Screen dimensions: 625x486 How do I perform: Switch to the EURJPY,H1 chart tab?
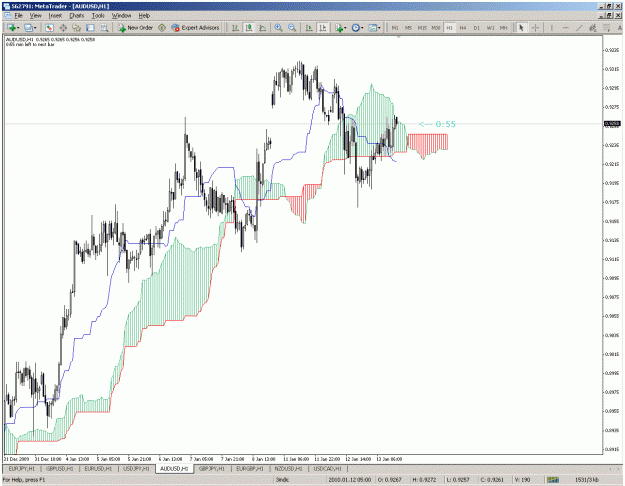tap(22, 468)
